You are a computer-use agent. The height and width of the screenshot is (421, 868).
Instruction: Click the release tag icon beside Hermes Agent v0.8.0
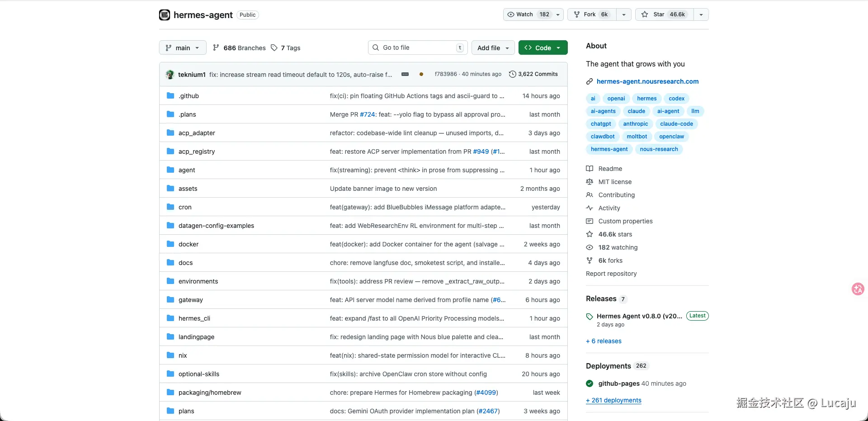(590, 316)
